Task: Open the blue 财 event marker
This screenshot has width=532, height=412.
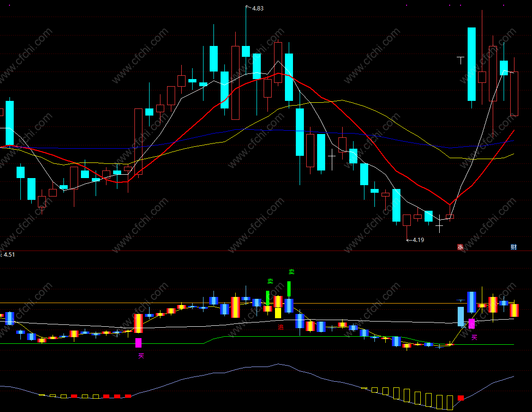Action: coord(514,247)
